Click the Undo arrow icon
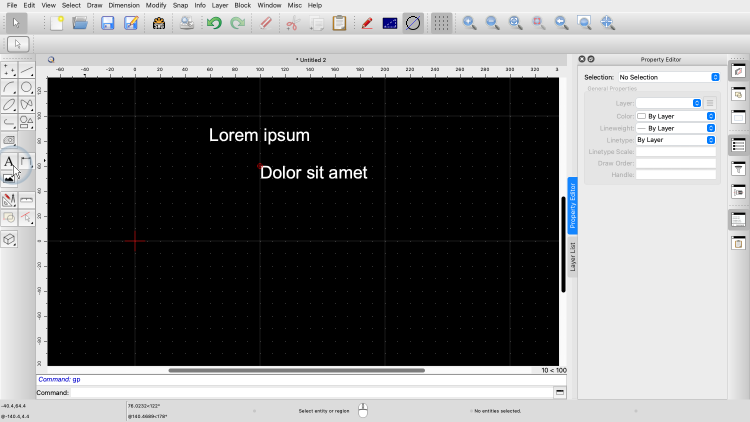 click(x=214, y=23)
